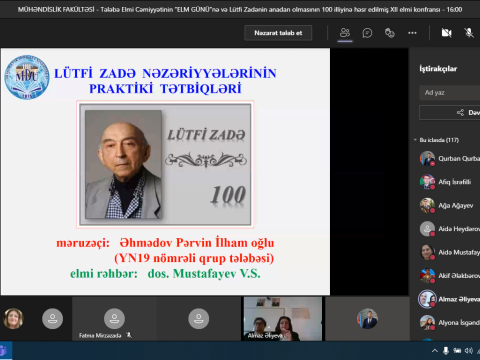Focus the Ad yaz search field
The image size is (480, 360).
[450, 93]
